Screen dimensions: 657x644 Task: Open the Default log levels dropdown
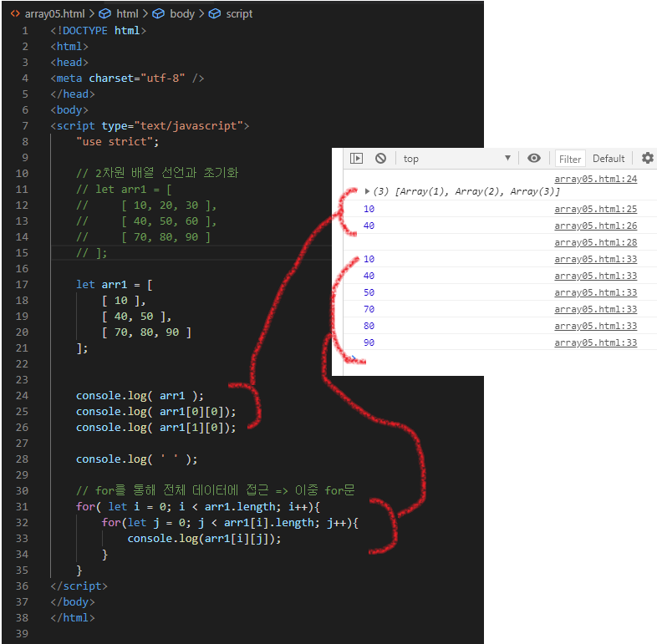[x=609, y=159]
